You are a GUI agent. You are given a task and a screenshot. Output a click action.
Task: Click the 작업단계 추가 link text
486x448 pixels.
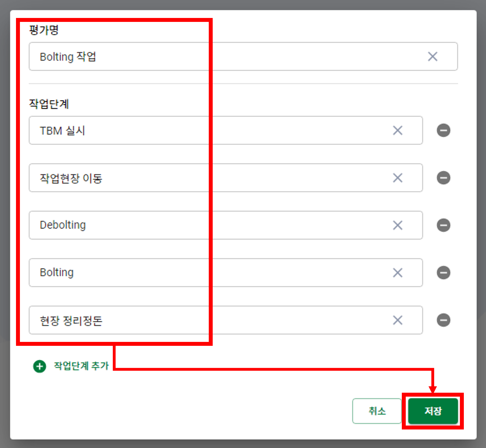[x=81, y=366]
